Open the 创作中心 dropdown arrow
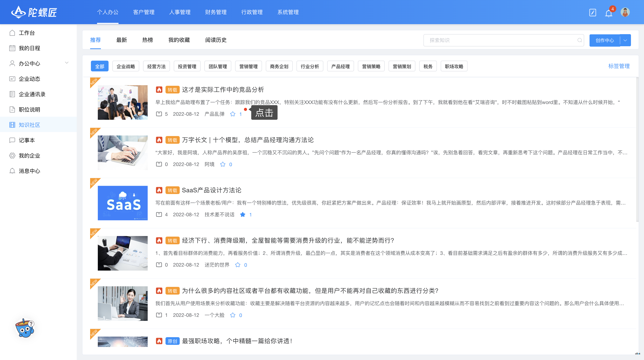The width and height of the screenshot is (644, 360). tap(625, 40)
